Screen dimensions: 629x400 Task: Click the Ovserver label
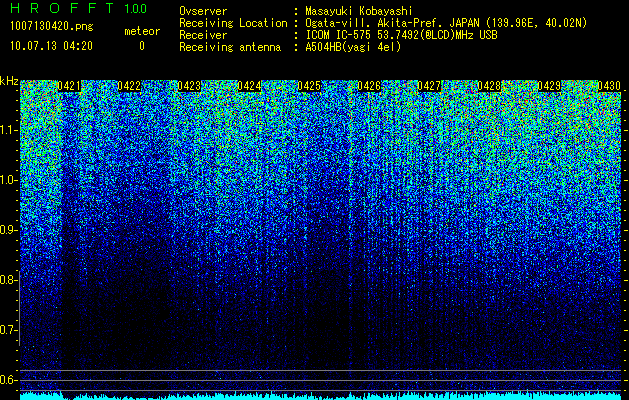(x=203, y=11)
